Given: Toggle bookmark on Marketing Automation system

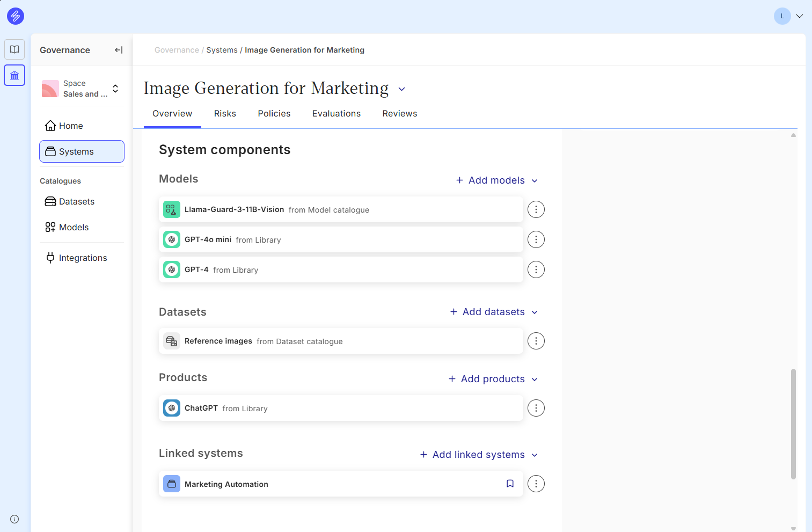Looking at the screenshot, I should pyautogui.click(x=510, y=484).
